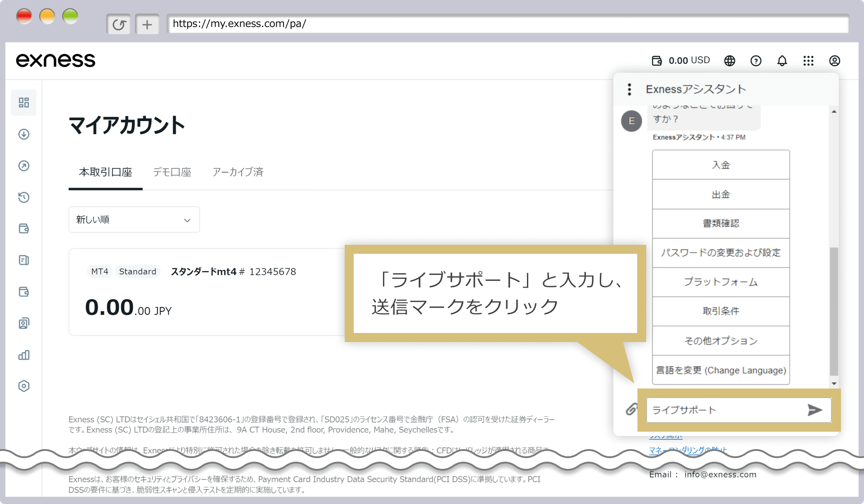Open the deposit down-arrow icon in sidebar
Viewport: 864px width, 504px height.
(24, 134)
